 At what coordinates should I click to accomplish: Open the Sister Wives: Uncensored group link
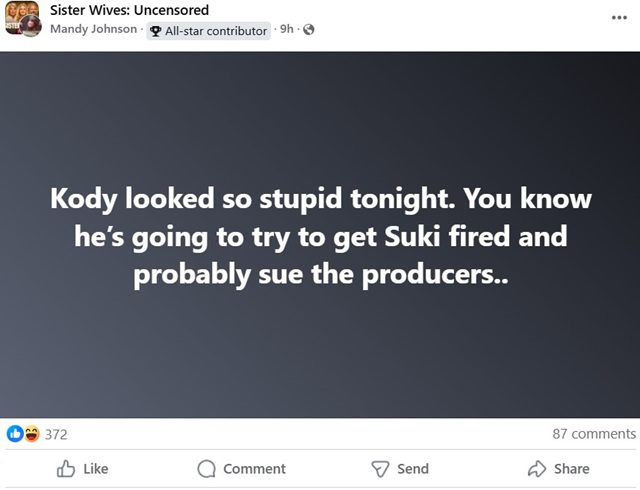point(129,10)
